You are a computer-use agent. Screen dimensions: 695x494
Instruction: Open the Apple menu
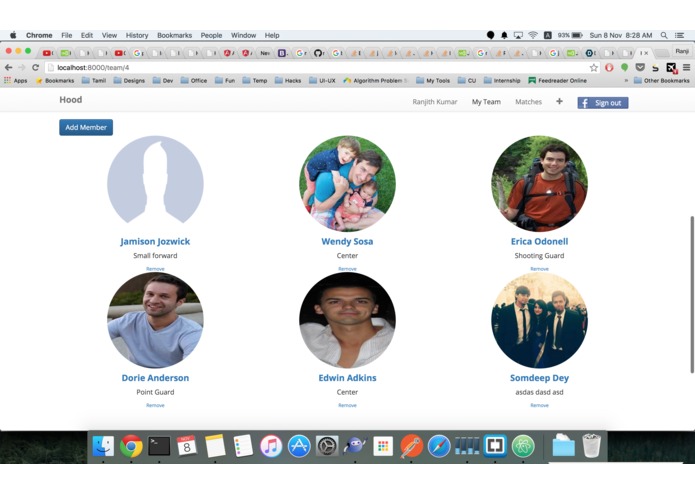(13, 35)
